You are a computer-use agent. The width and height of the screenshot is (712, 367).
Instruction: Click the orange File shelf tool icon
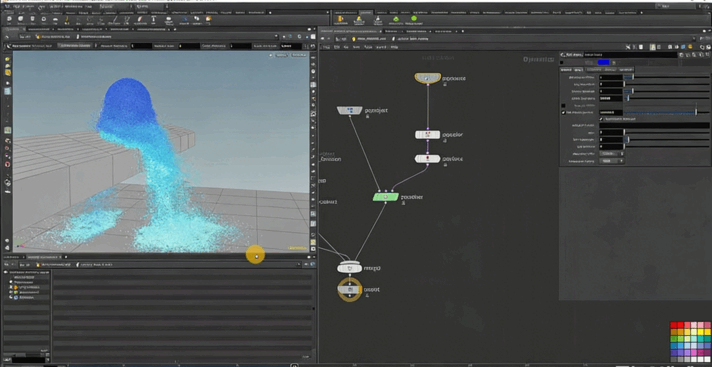pos(208,19)
